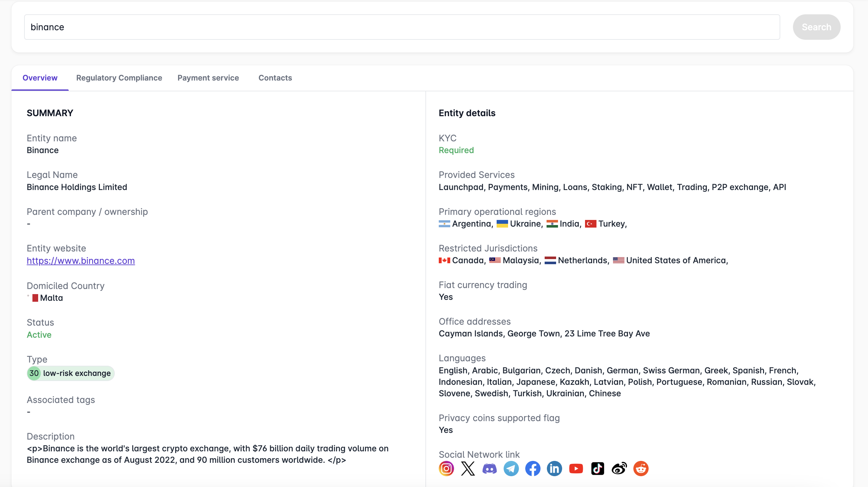Screen dimensions: 868x487
Task: Open the Contacts tab
Action: 275,78
